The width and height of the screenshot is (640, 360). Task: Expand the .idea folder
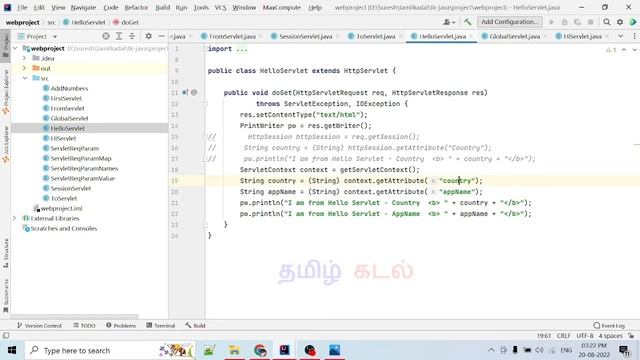(x=24, y=58)
